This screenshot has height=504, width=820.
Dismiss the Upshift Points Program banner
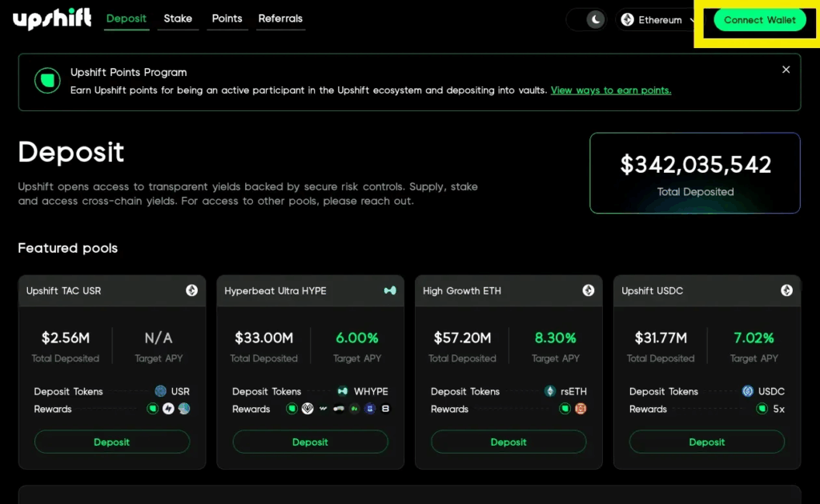pyautogui.click(x=786, y=70)
